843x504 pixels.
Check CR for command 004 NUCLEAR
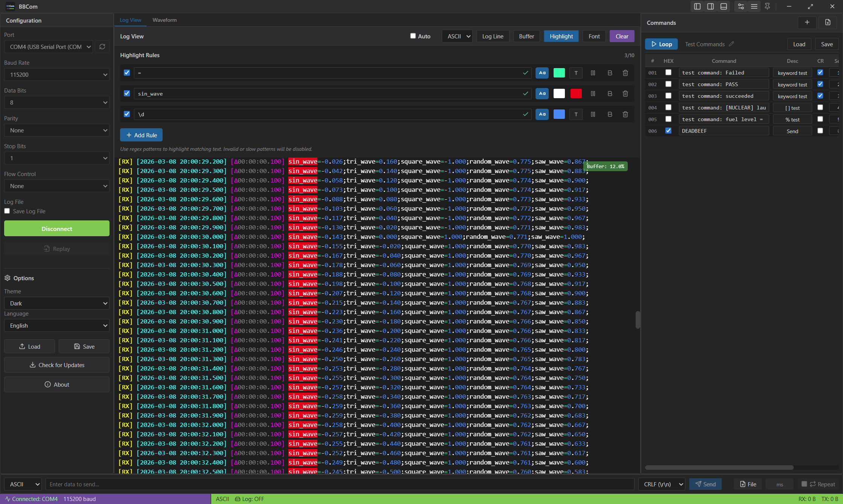[820, 107]
